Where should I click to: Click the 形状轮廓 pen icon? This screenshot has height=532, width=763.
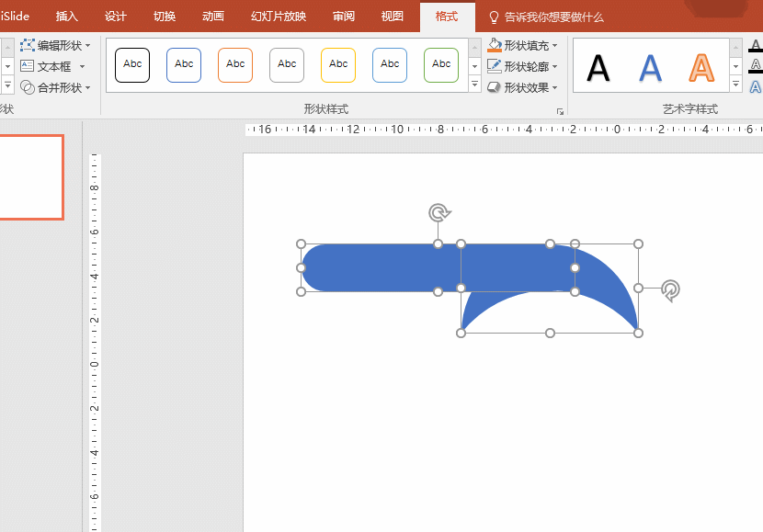(x=495, y=66)
